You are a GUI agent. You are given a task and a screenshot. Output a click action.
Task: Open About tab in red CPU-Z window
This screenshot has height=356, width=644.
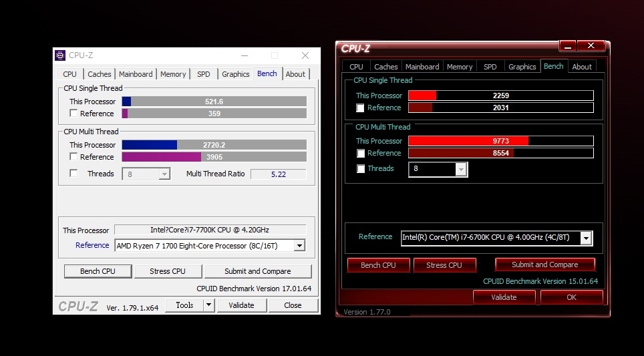tap(582, 67)
